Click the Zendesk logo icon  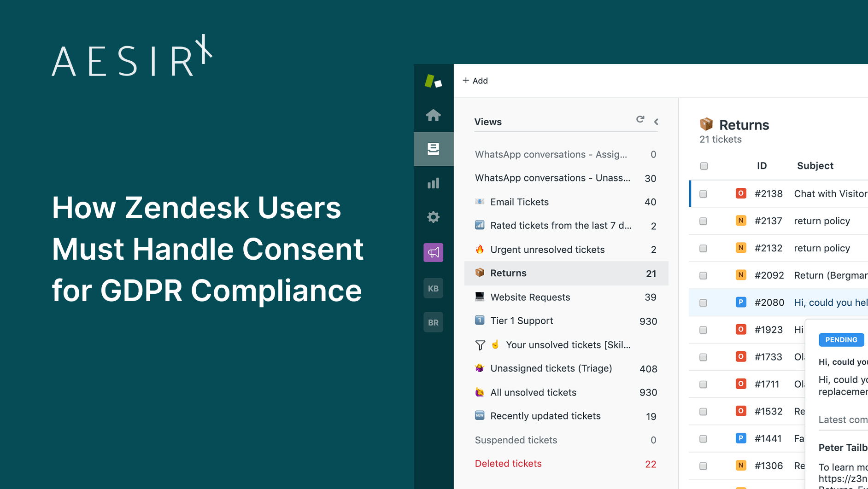click(433, 81)
